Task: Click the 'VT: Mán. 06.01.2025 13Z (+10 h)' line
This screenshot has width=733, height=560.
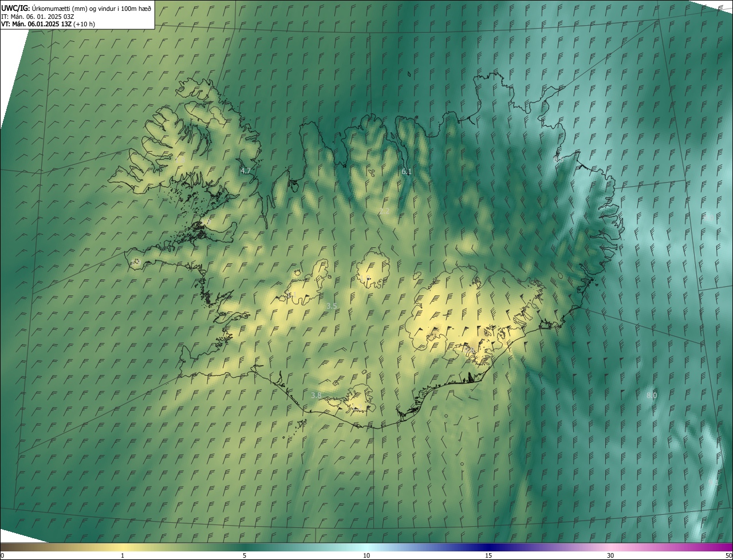Action: pos(48,25)
